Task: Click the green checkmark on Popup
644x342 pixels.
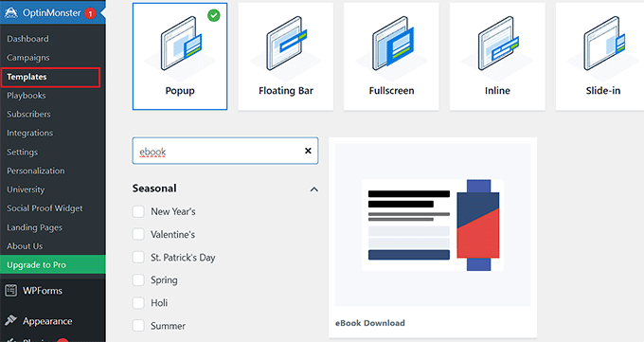Action: (214, 15)
